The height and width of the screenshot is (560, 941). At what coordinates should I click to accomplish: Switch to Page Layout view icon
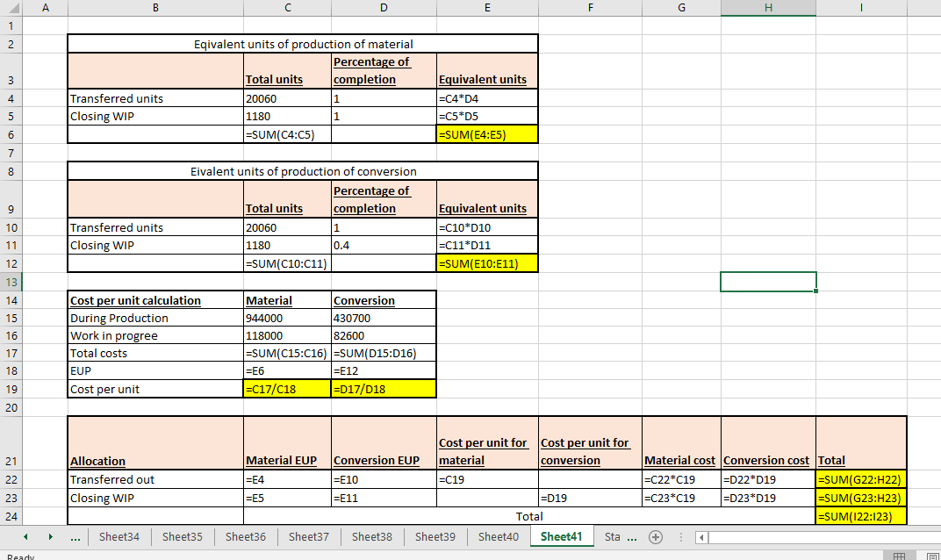pyautogui.click(x=932, y=556)
